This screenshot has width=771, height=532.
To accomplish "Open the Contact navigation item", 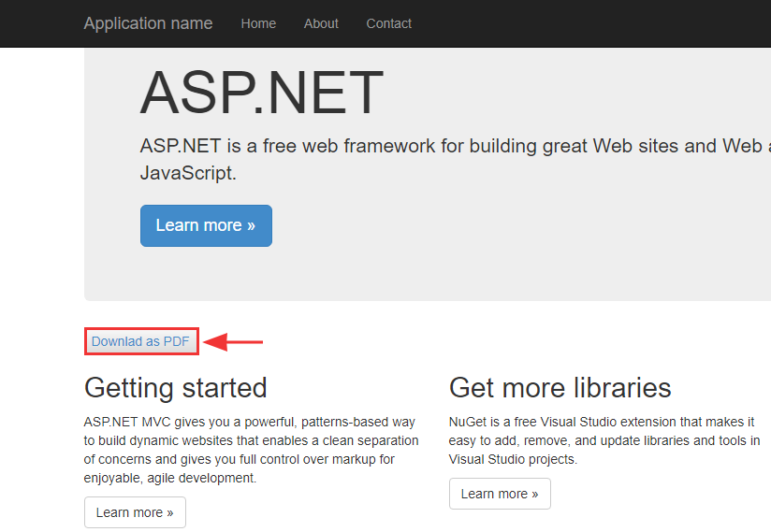I will pos(388,23).
